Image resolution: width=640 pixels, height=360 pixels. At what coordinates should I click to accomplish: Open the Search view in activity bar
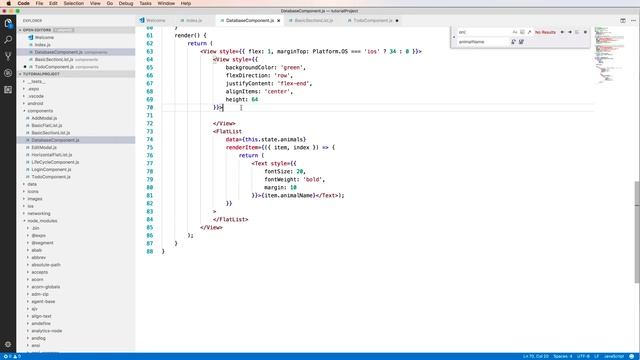coord(8,40)
